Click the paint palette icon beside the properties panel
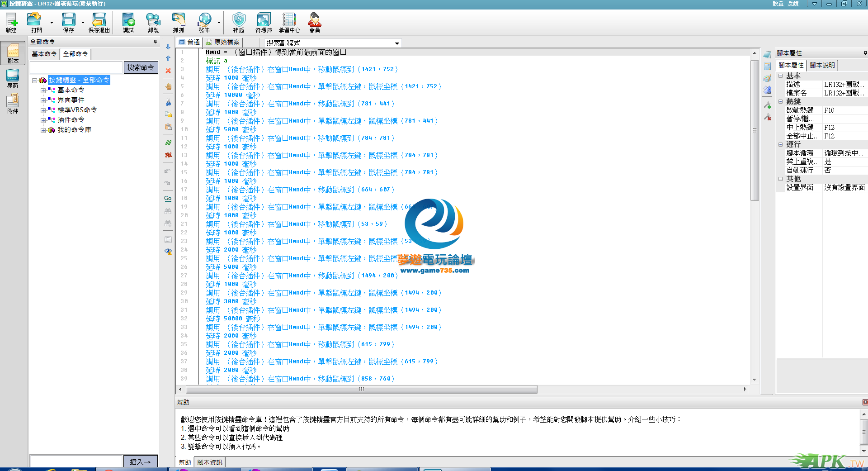The width and height of the screenshot is (868, 471). 767,78
